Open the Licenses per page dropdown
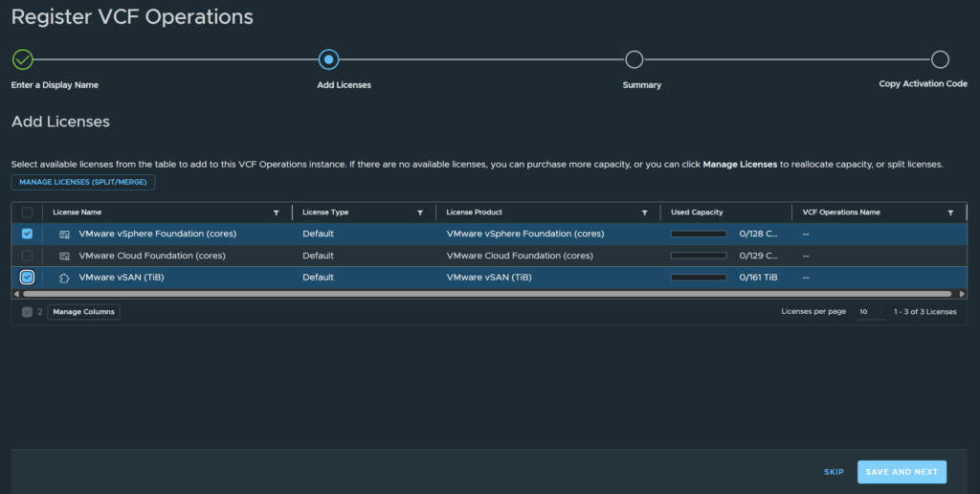The width and height of the screenshot is (980, 494). click(870, 311)
